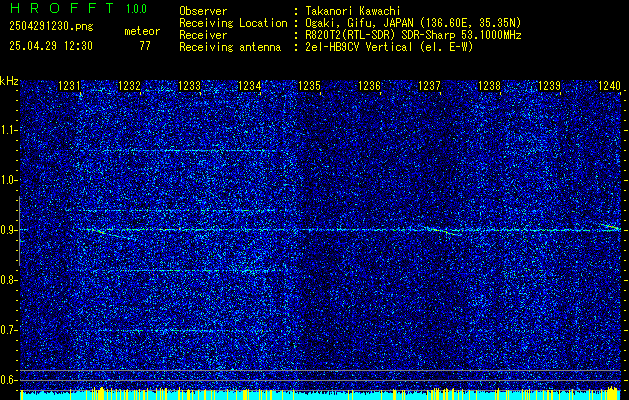Screen dimensions: 629x400
Task: Click the 1239 time marker
Action: point(549,85)
